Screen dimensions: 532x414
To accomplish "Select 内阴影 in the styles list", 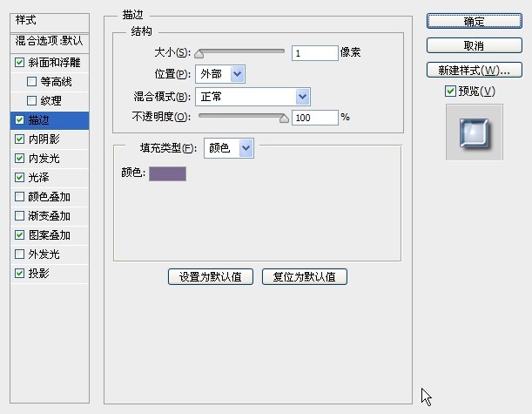I will [44, 139].
